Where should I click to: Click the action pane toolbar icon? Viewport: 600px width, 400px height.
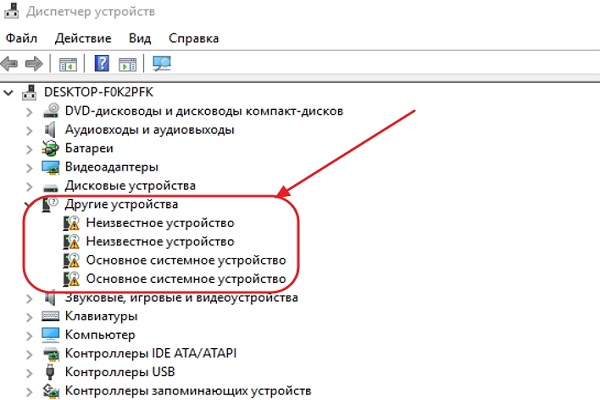pyautogui.click(x=127, y=64)
